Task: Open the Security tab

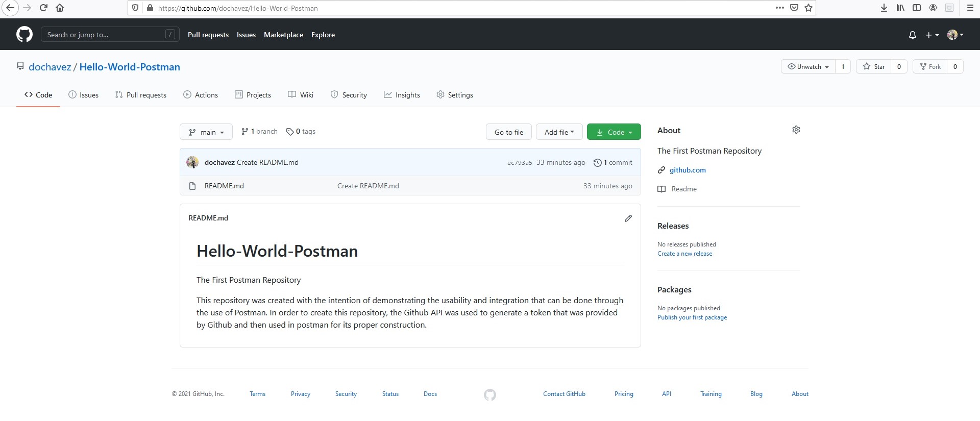Action: tap(349, 95)
